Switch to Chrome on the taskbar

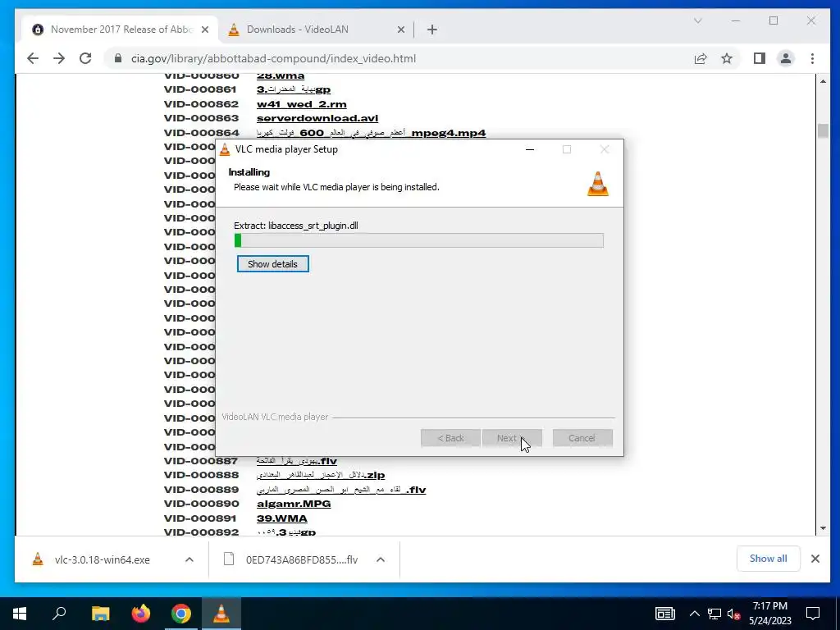coord(181,614)
